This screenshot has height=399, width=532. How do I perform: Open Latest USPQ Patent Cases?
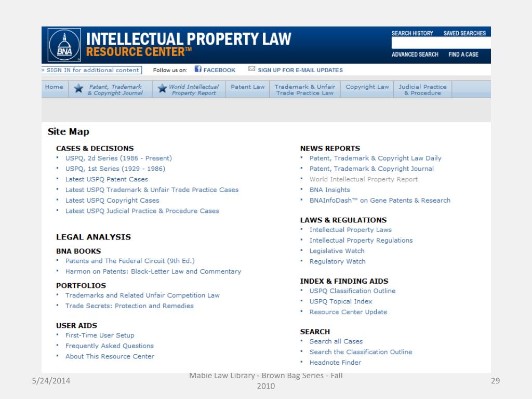coord(107,179)
